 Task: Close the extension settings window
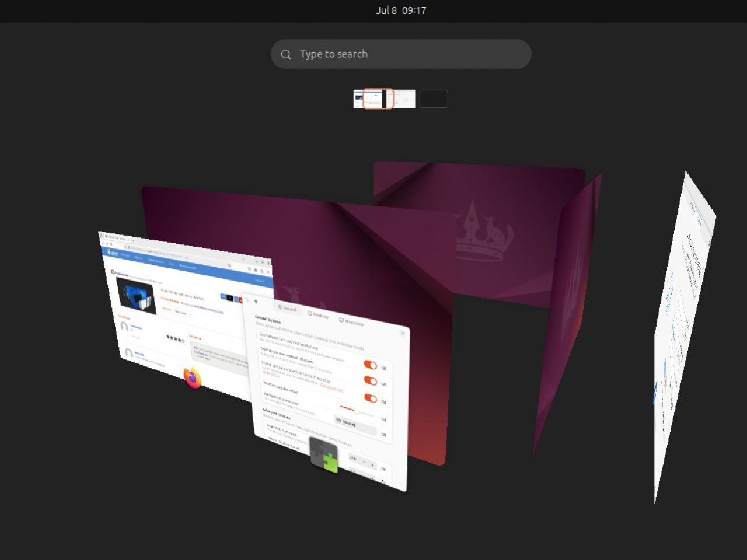pyautogui.click(x=402, y=333)
